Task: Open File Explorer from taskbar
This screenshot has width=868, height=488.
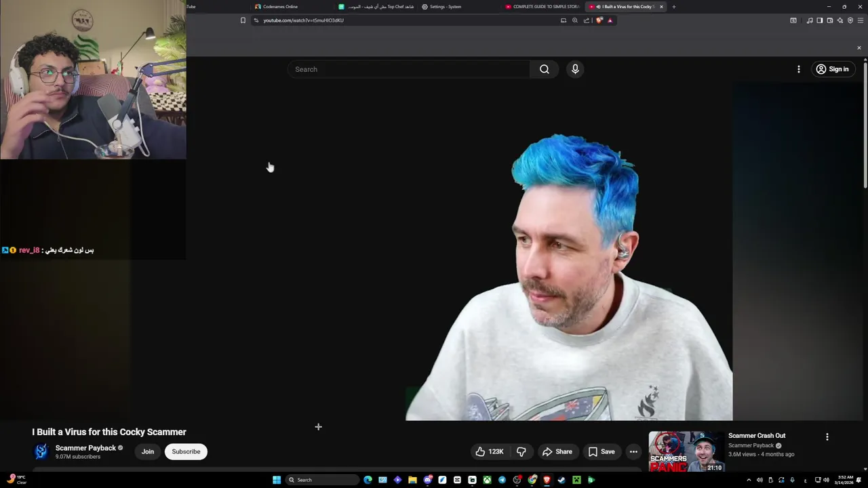Action: 412,480
